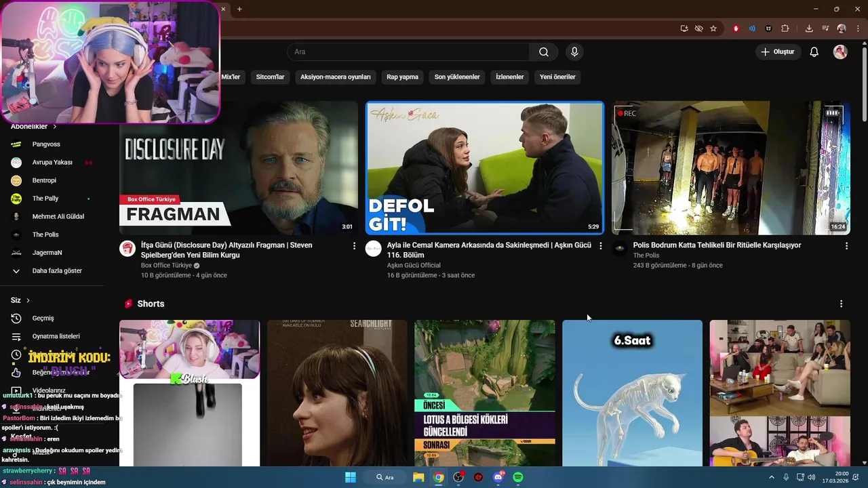Open more options for Ayla ile Cemal video
Viewport: 868px width, 488px height.
tap(600, 246)
